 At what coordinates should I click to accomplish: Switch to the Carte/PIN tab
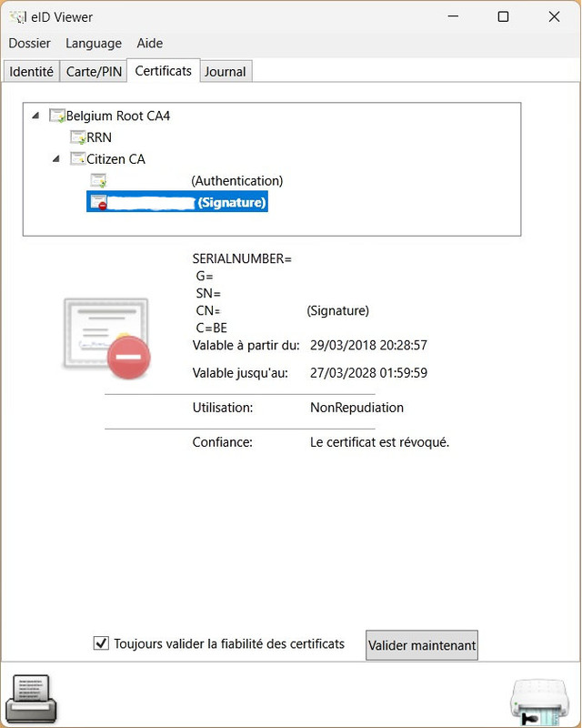pyautogui.click(x=94, y=72)
